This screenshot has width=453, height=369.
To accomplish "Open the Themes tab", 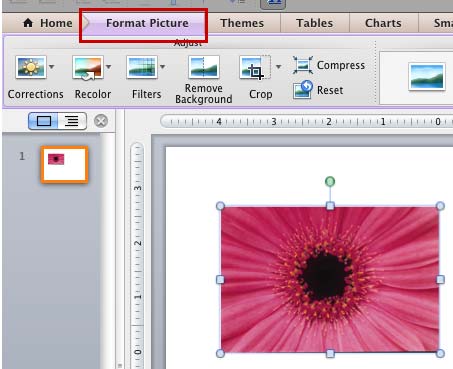I will (x=242, y=23).
